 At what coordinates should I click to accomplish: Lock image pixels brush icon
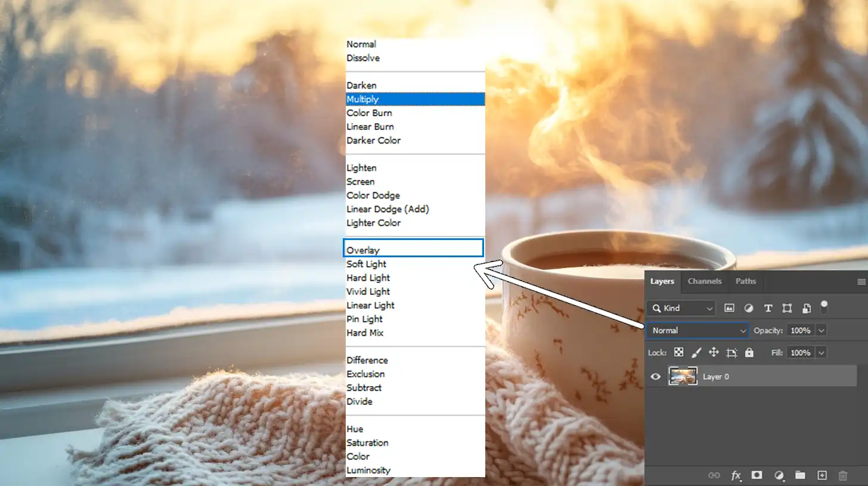pos(696,353)
